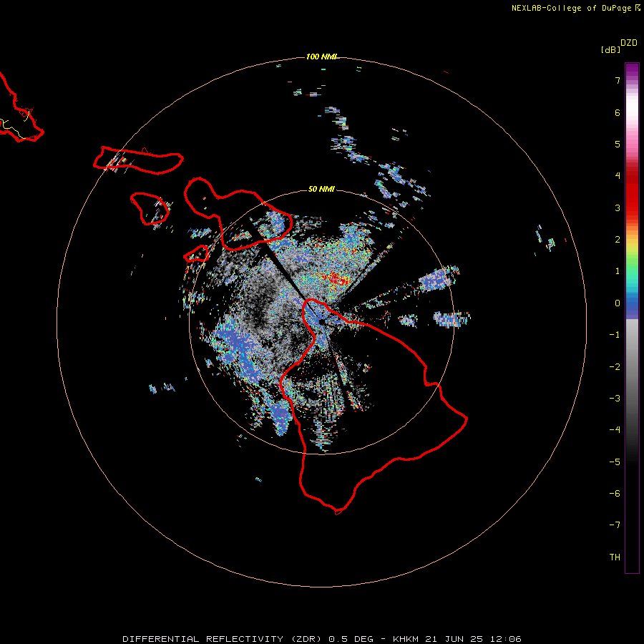Viewport: 644px width, 644px height.
Task: Click the 1 value on color scale
Action: 618,271
